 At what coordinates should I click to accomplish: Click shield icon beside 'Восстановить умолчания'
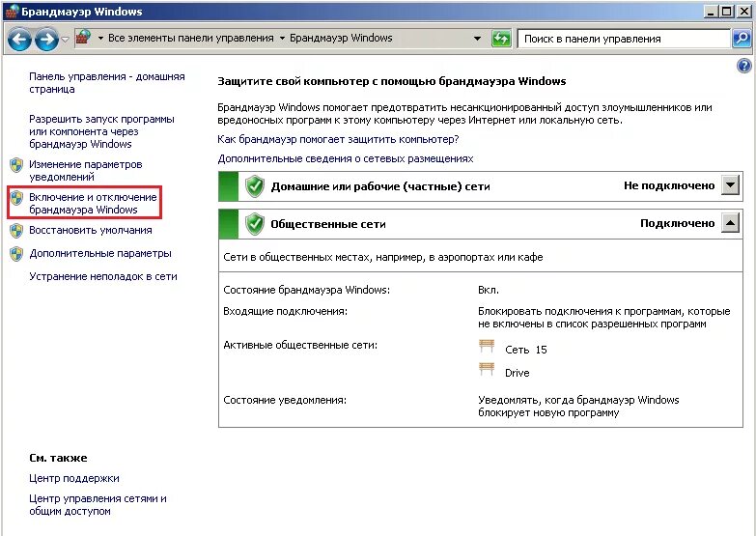[x=16, y=231]
